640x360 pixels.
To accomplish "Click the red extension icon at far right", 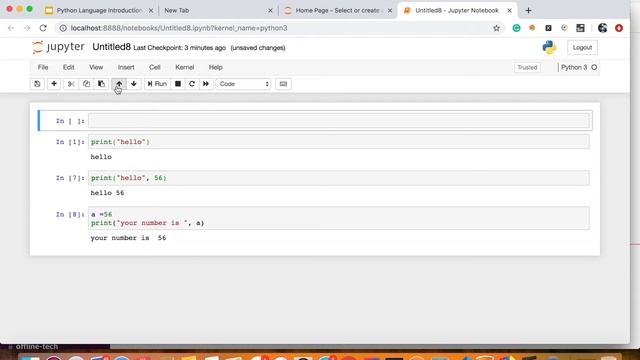I will (x=619, y=28).
